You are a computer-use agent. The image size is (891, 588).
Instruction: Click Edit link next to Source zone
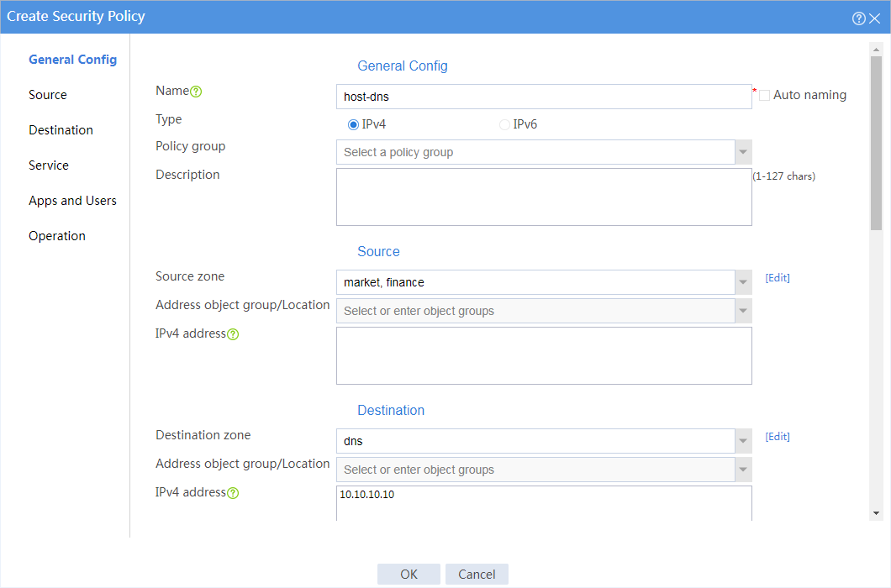point(778,278)
